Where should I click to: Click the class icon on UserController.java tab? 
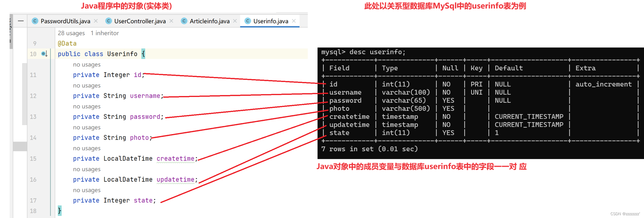click(108, 21)
